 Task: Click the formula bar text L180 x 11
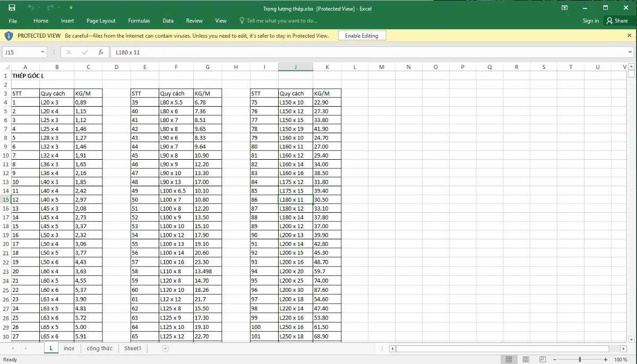[128, 53]
